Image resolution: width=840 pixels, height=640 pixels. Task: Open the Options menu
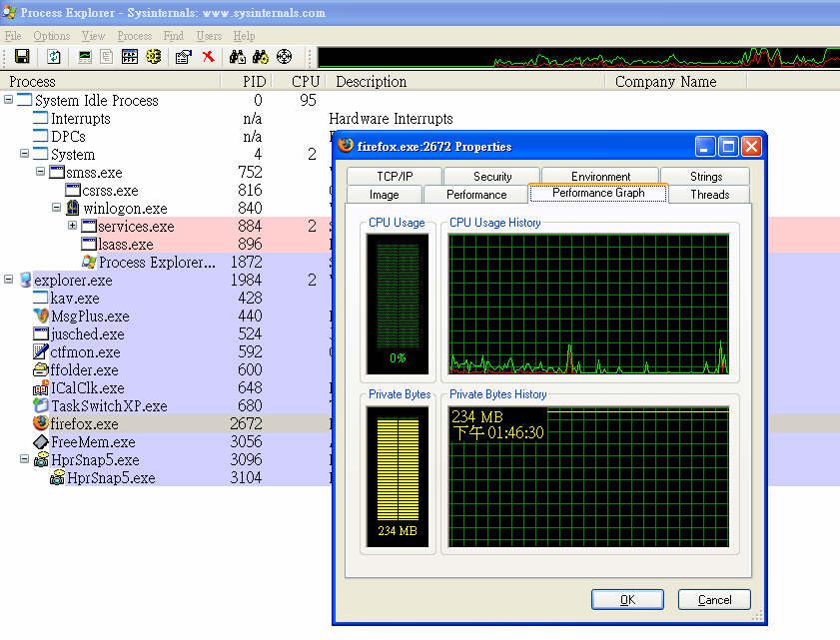coord(51,36)
